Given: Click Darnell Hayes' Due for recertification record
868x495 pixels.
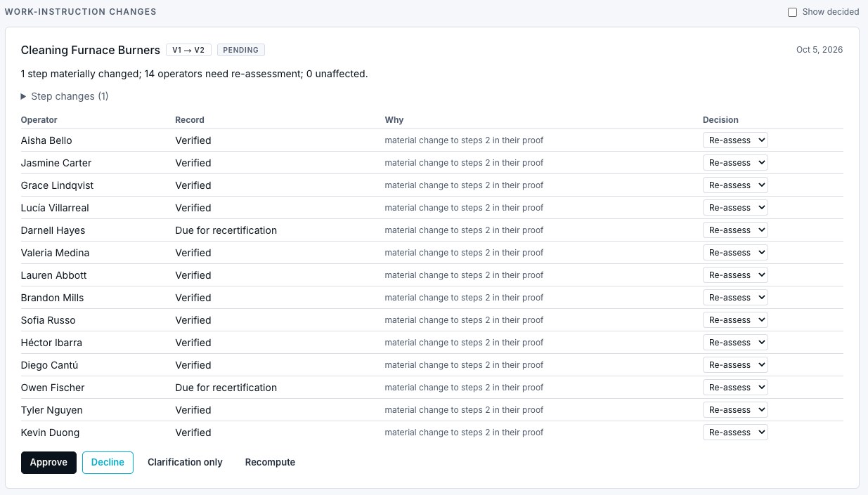Looking at the screenshot, I should pyautogui.click(x=226, y=230).
